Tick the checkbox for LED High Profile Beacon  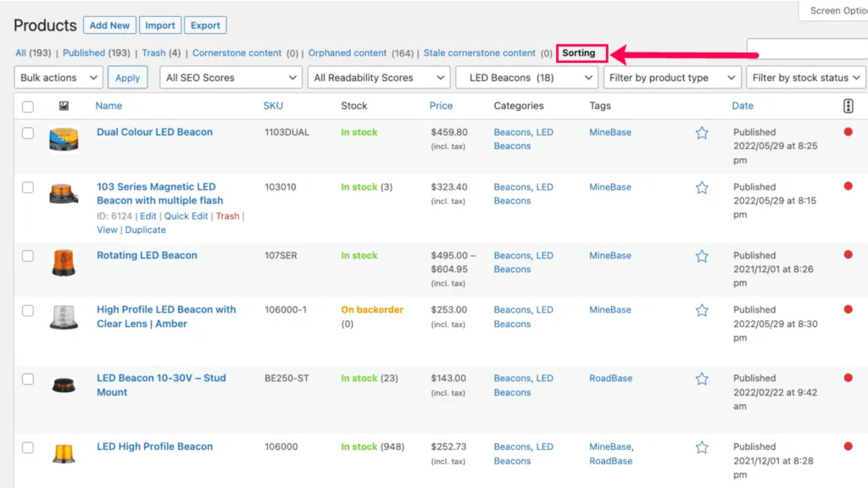point(28,447)
